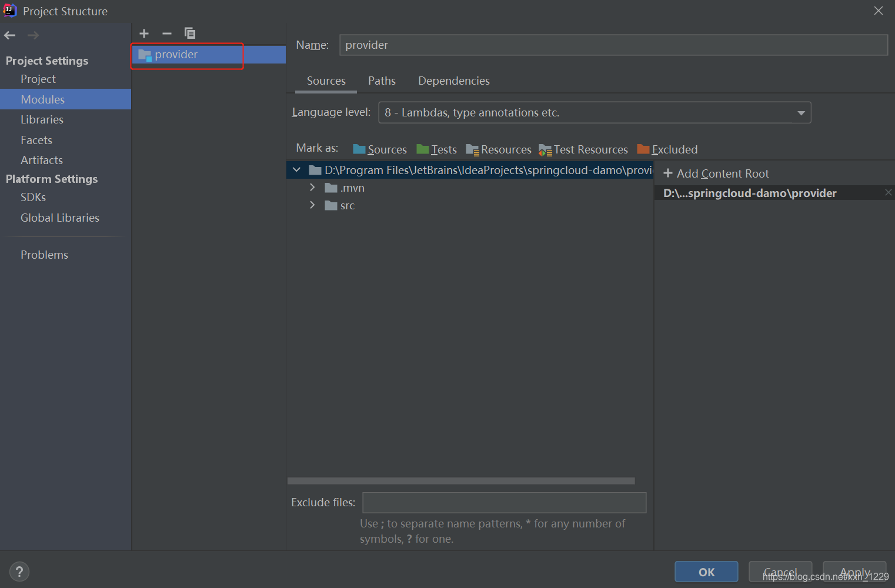Click the Apply button

tap(854, 572)
